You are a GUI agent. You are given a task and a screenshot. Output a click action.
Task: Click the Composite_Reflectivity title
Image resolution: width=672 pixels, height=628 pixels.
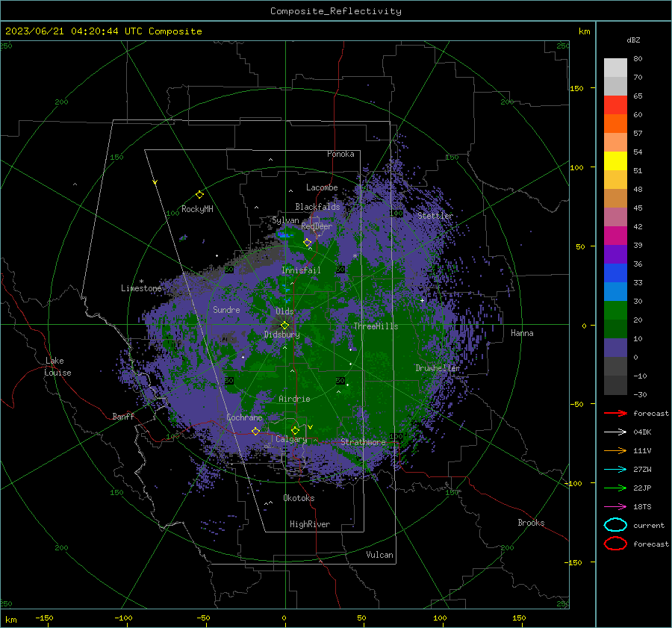pyautogui.click(x=335, y=11)
